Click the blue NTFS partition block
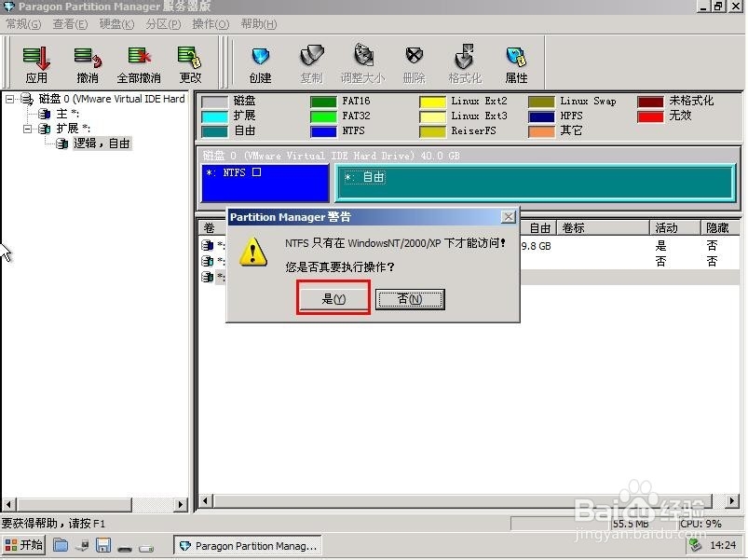 265,184
